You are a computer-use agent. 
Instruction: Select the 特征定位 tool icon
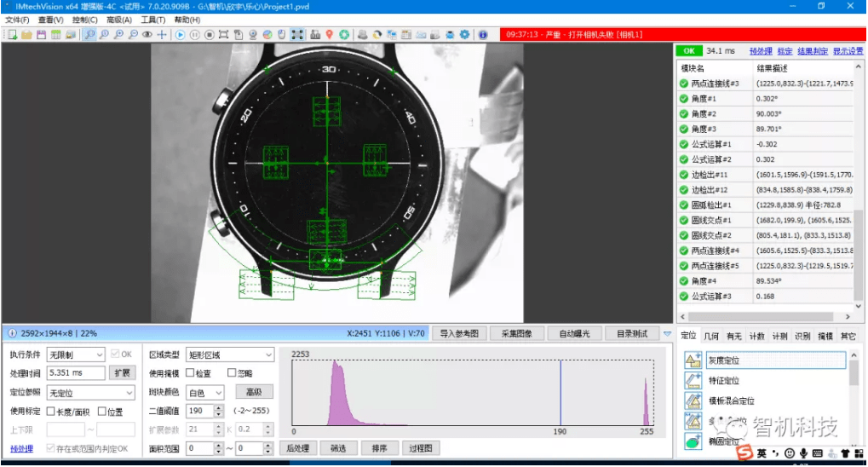pos(693,381)
